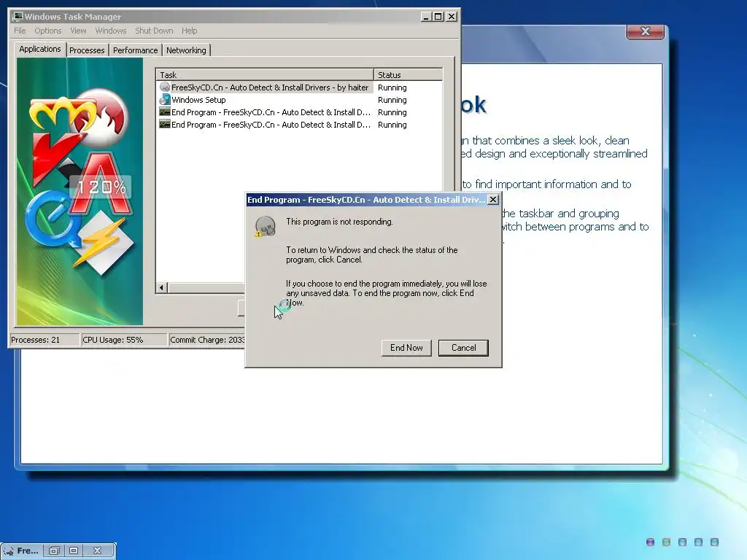The image size is (747, 560).
Task: Click the purple round progress dot on the desktop
Action: 650,542
